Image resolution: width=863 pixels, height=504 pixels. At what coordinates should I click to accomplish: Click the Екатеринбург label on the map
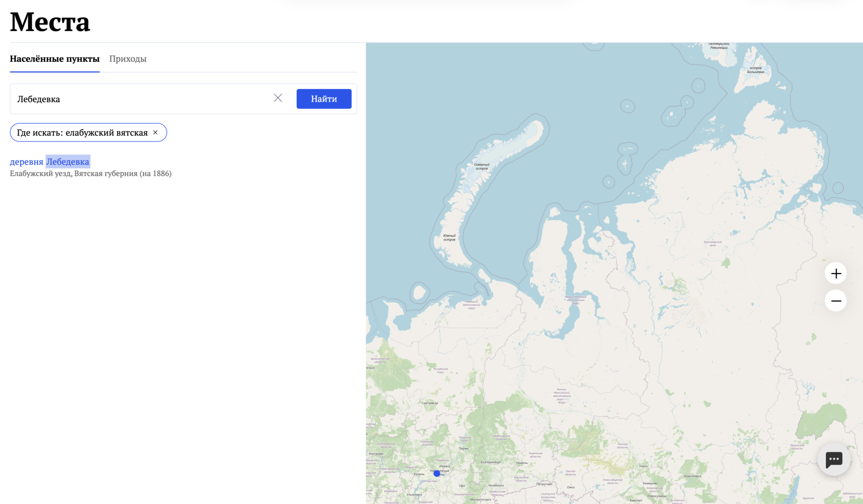click(491, 462)
